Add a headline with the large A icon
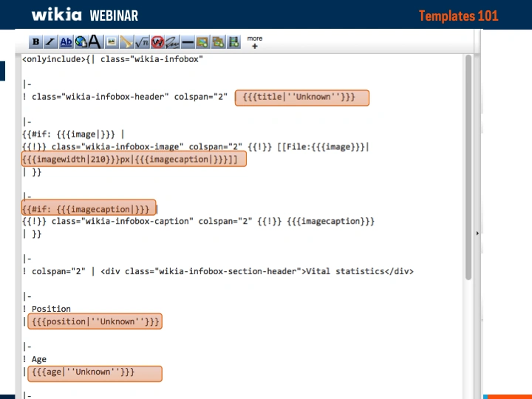Image resolution: width=532 pixels, height=399 pixels. click(x=95, y=42)
